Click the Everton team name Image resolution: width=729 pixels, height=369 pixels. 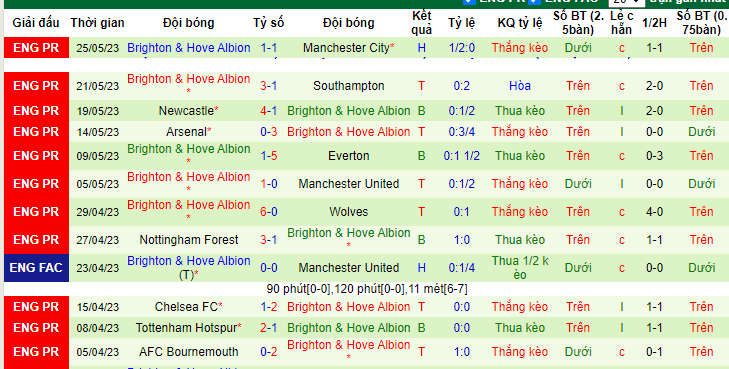[349, 156]
